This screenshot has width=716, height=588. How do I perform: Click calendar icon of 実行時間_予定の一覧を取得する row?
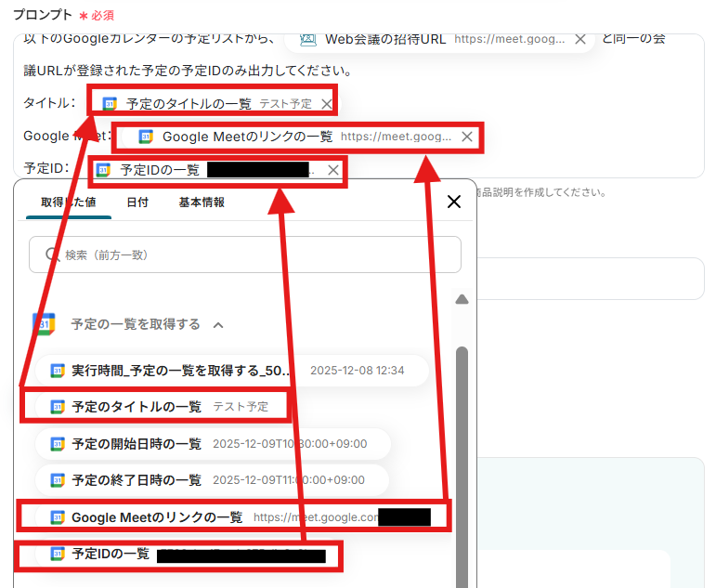pos(58,371)
